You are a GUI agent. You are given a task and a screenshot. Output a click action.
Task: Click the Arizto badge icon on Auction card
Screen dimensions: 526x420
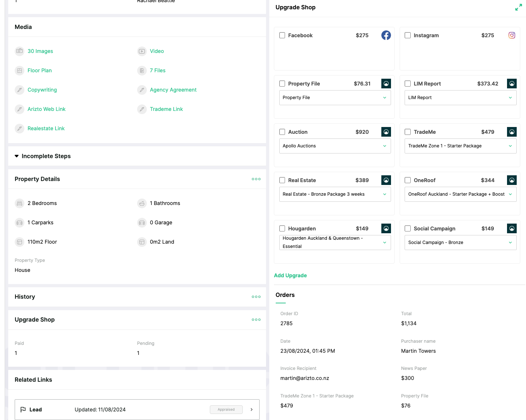386,132
